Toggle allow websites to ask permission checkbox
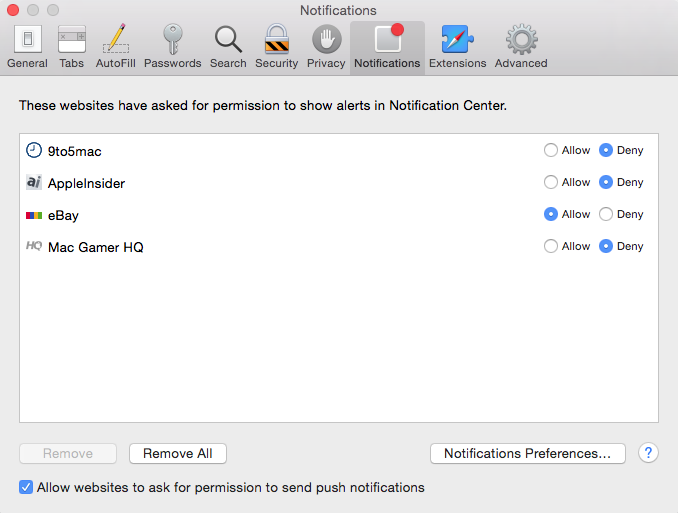The width and height of the screenshot is (678, 513). pos(26,487)
